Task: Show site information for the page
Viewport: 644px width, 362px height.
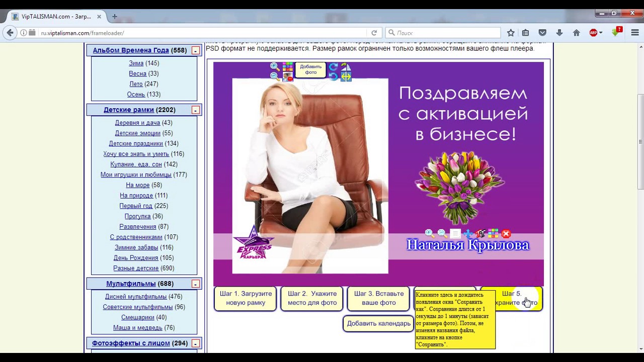Action: (x=23, y=33)
